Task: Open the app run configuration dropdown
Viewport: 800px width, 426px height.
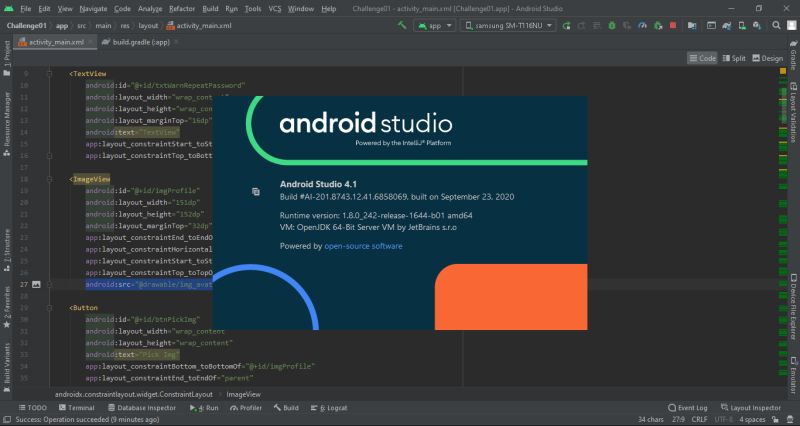Action: point(435,26)
